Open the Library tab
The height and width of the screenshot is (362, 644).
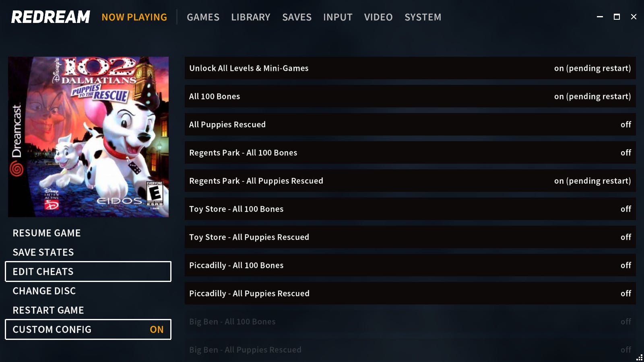(251, 17)
